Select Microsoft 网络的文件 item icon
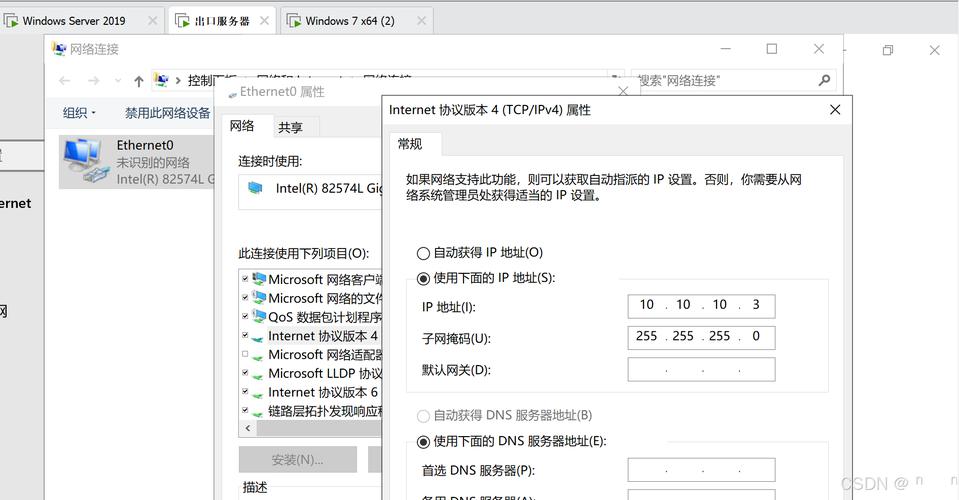The height and width of the screenshot is (500, 959). (259, 298)
